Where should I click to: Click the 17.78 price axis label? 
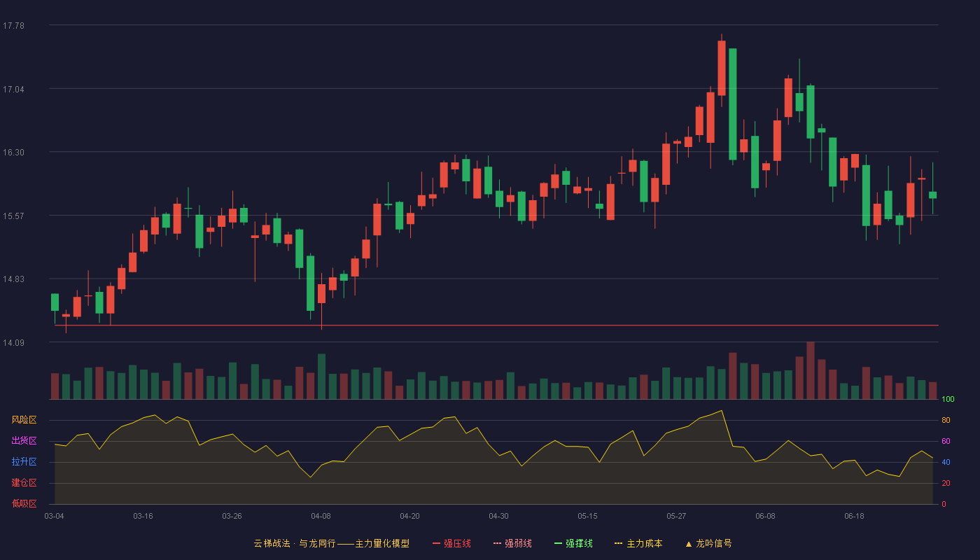pyautogui.click(x=13, y=25)
